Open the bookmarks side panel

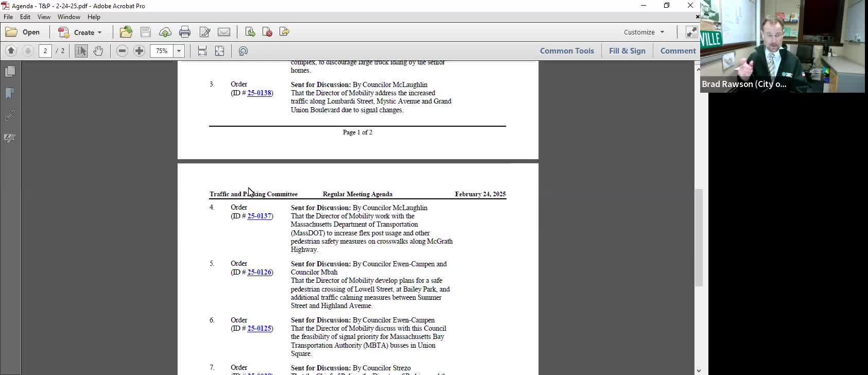pos(10,93)
